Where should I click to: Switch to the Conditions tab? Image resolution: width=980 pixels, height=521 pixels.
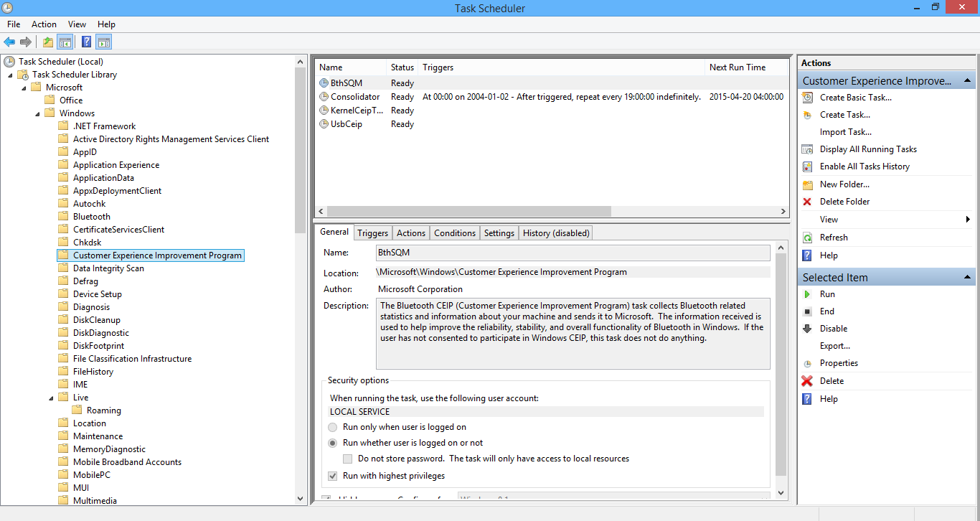(x=455, y=233)
